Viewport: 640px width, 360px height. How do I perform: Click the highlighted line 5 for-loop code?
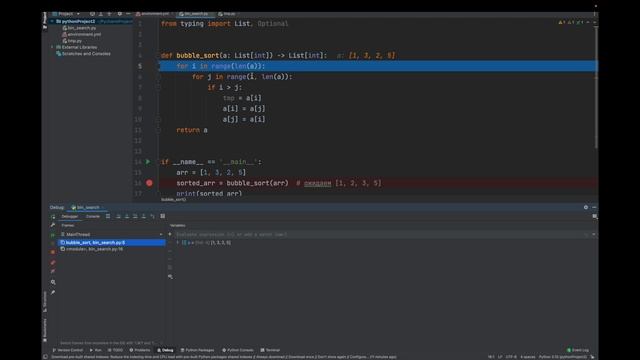pyautogui.click(x=221, y=66)
